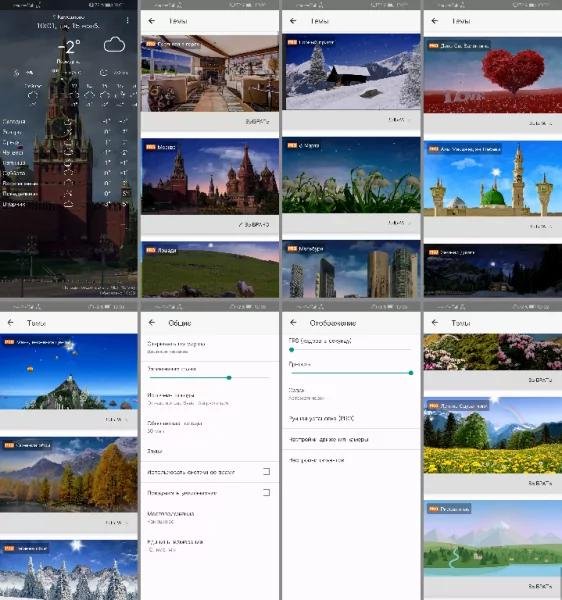This screenshot has width=562, height=600.
Task: Tap the PRO badge on the cafe interior theme
Action: pos(151,44)
